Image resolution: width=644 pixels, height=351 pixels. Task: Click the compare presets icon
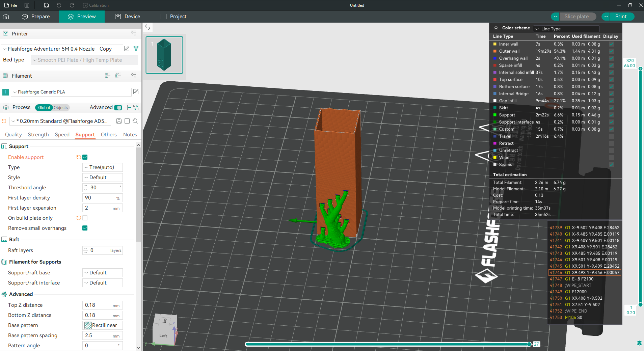click(136, 108)
